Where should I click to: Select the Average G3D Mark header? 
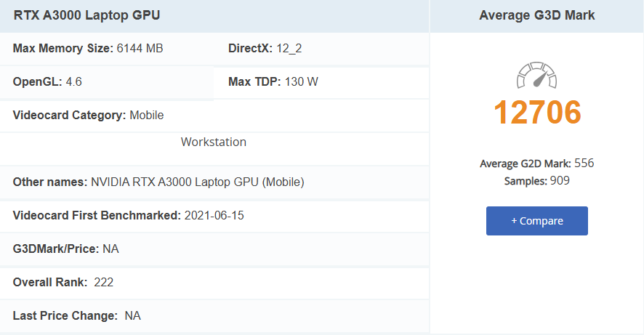click(536, 15)
